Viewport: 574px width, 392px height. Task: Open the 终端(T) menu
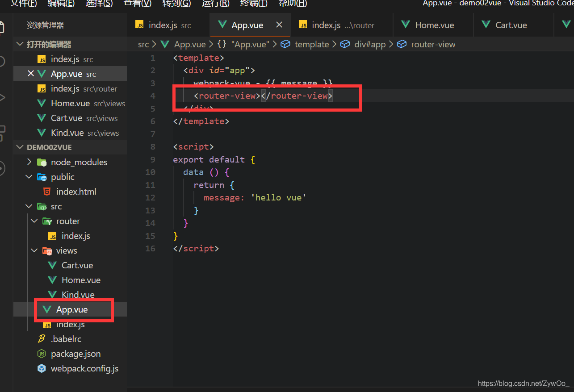click(254, 4)
